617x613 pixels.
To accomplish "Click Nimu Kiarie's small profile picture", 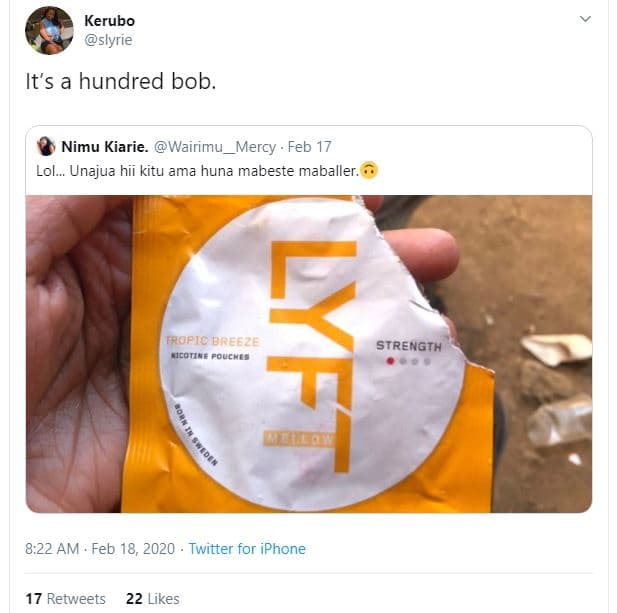I will (x=46, y=147).
